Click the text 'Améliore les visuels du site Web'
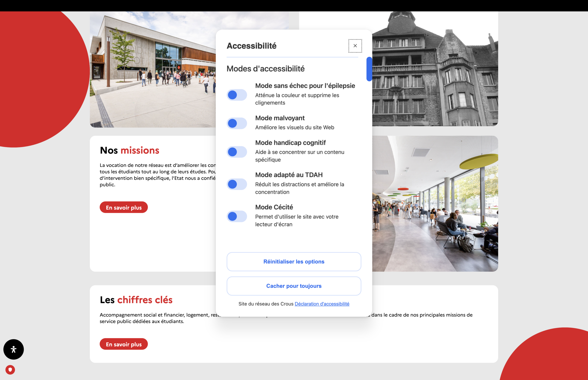The width and height of the screenshot is (588, 380). (294, 127)
